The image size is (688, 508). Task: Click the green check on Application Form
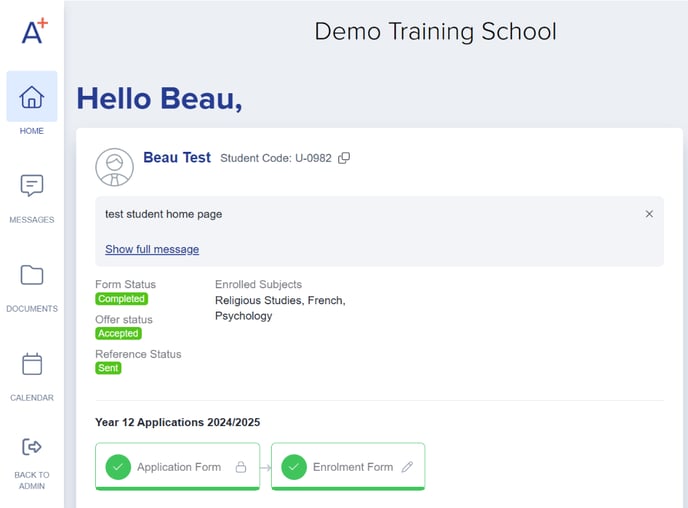[118, 467]
